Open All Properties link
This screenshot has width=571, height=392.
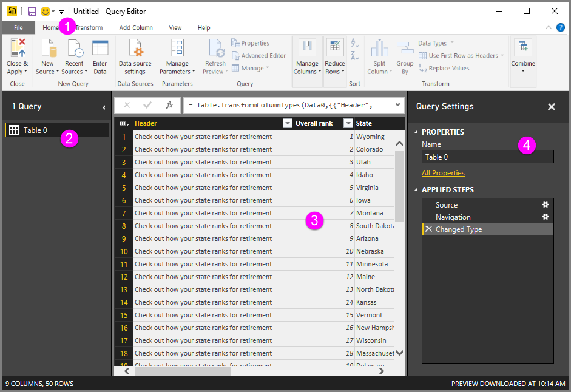(443, 172)
